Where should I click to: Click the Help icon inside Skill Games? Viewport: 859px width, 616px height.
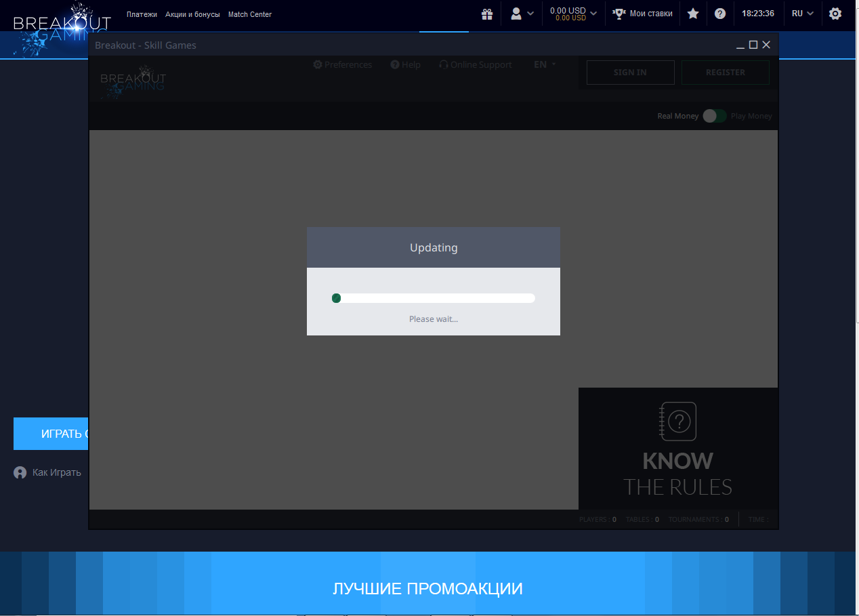(x=395, y=64)
